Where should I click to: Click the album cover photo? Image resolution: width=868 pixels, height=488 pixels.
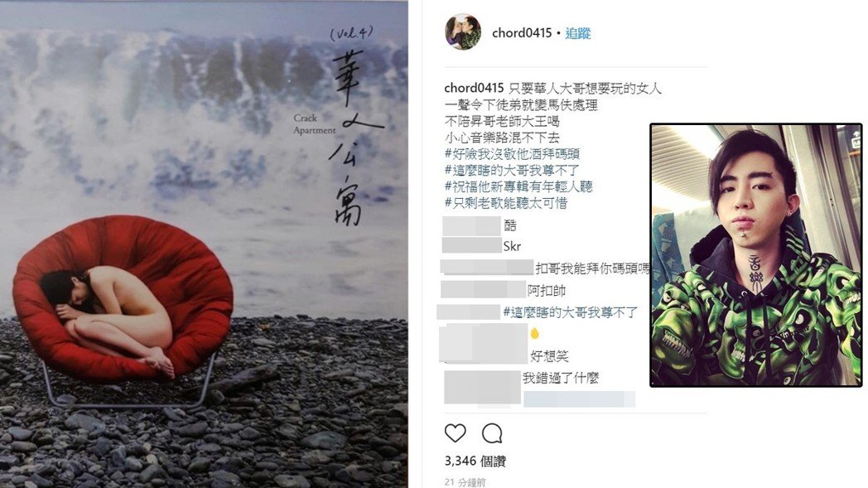click(x=204, y=244)
